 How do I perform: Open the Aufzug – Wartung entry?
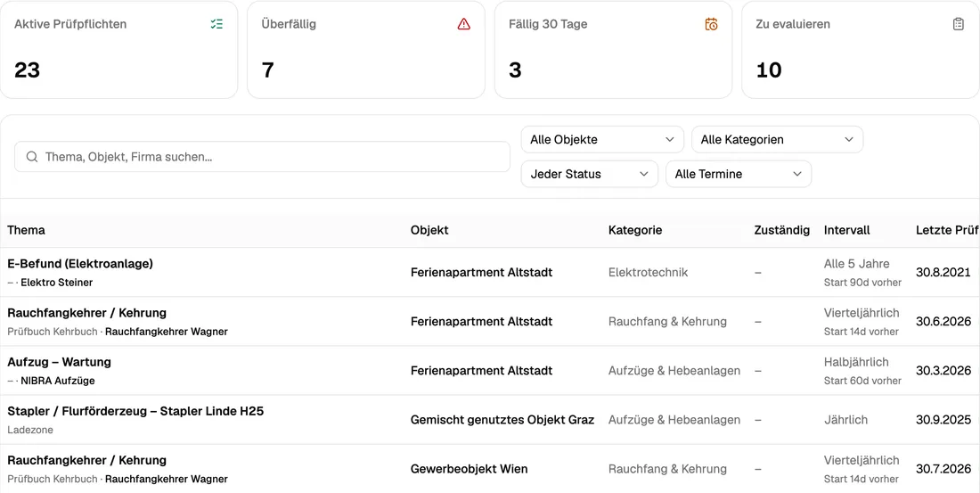(490, 370)
